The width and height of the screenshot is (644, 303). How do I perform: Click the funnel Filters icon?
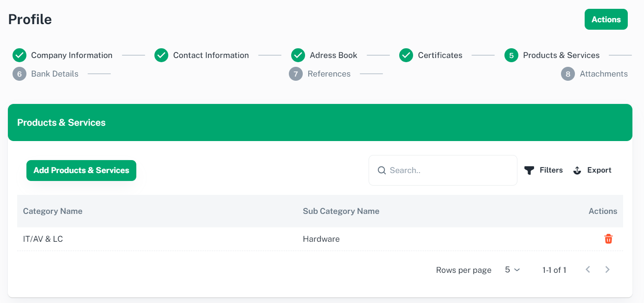[529, 170]
